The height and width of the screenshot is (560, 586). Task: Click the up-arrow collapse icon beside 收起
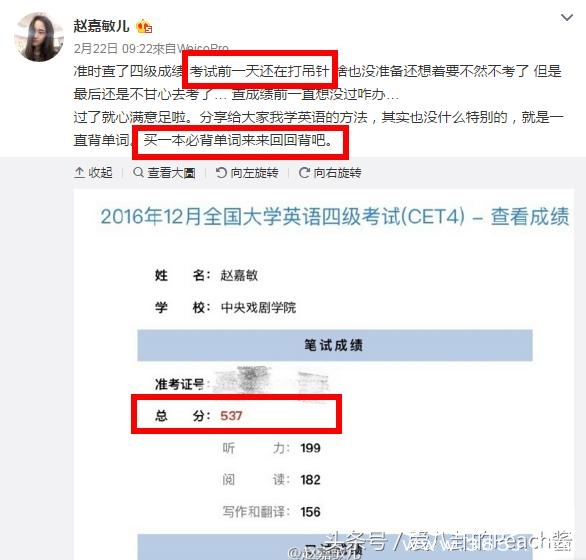click(79, 172)
